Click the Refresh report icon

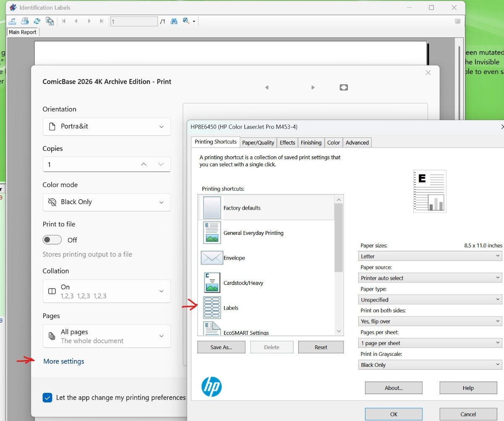pyautogui.click(x=37, y=21)
